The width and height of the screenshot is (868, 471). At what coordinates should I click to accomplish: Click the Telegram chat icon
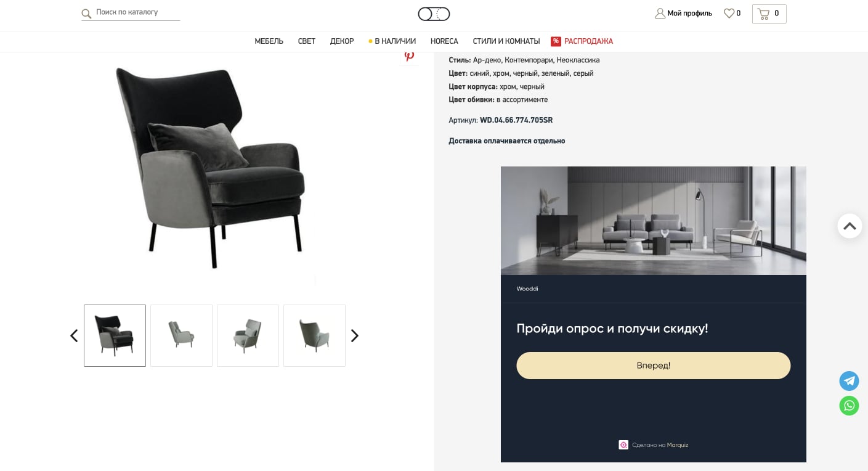click(x=849, y=381)
